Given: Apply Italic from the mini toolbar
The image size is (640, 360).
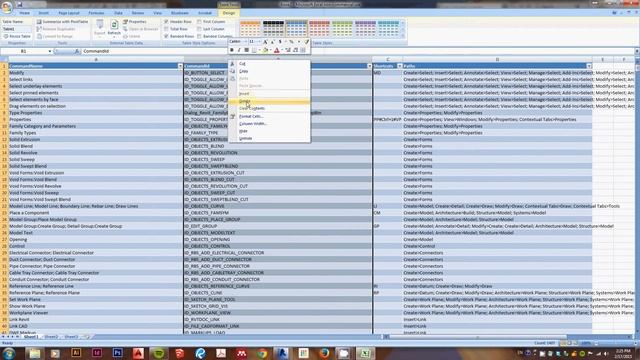Looking at the screenshot, I should click(x=239, y=50).
